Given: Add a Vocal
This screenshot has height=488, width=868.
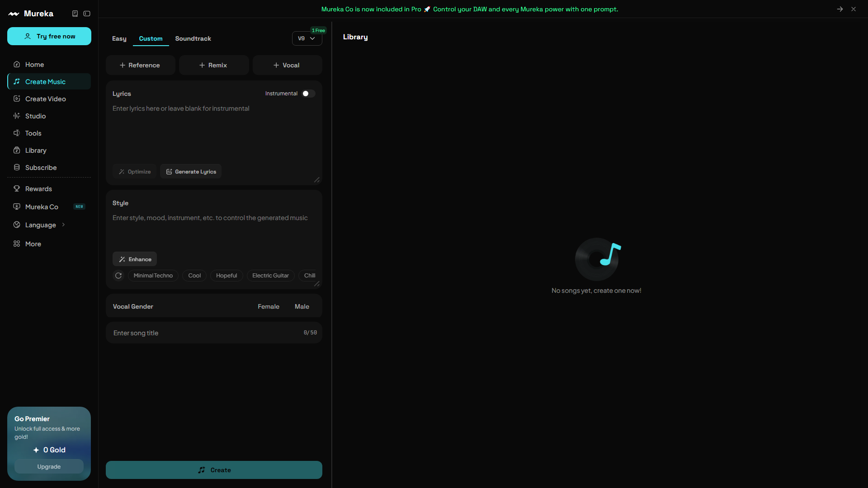Looking at the screenshot, I should pos(288,65).
